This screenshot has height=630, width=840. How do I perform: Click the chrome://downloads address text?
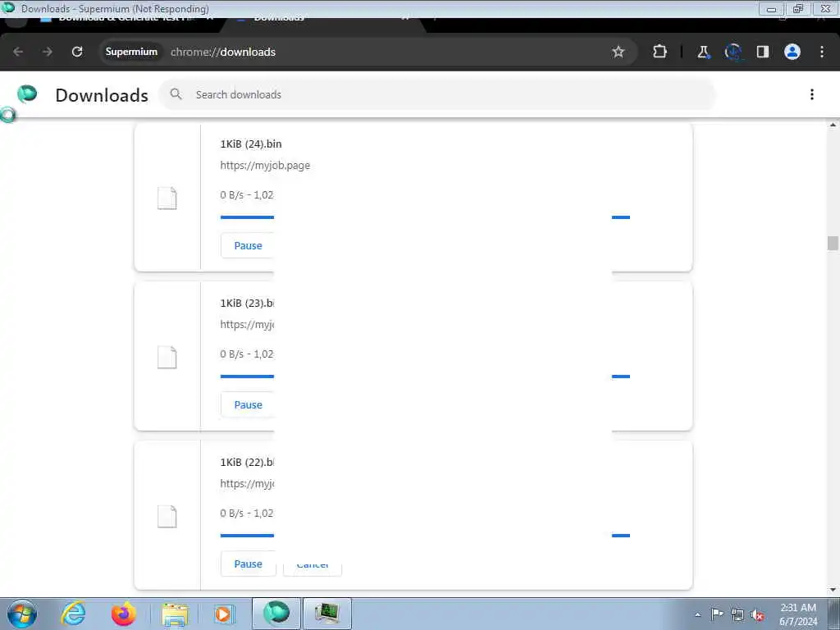pyautogui.click(x=223, y=52)
